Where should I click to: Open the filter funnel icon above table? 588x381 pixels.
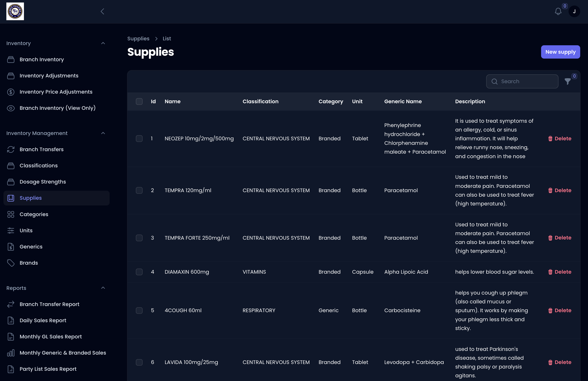[x=567, y=81]
